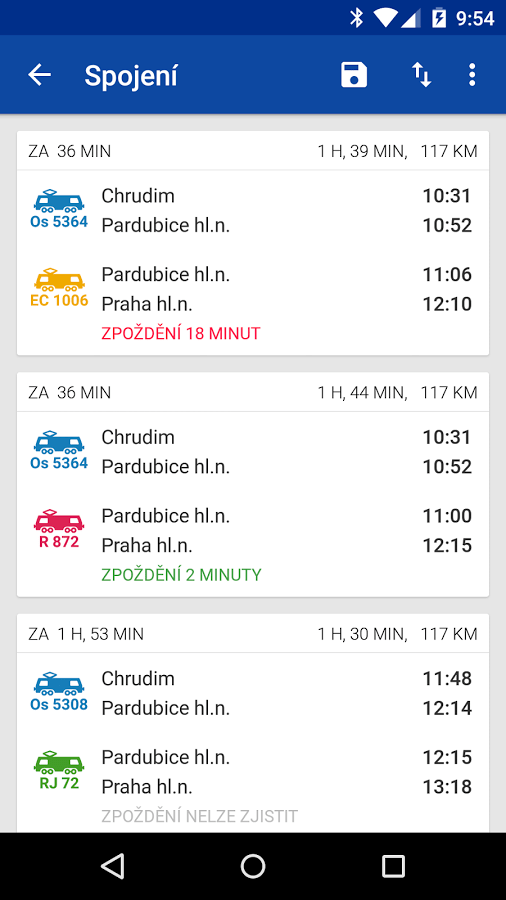Select the orange EC 1006 train icon

coord(59,287)
